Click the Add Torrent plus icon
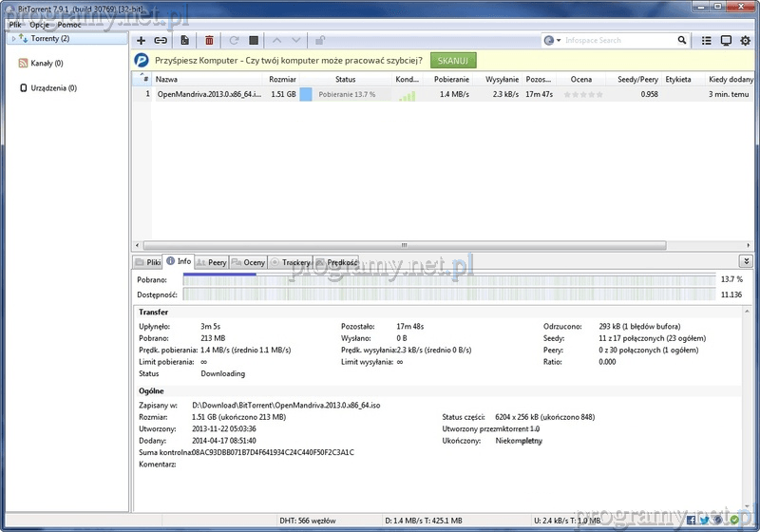Screen dimensions: 760x532 pos(142,41)
